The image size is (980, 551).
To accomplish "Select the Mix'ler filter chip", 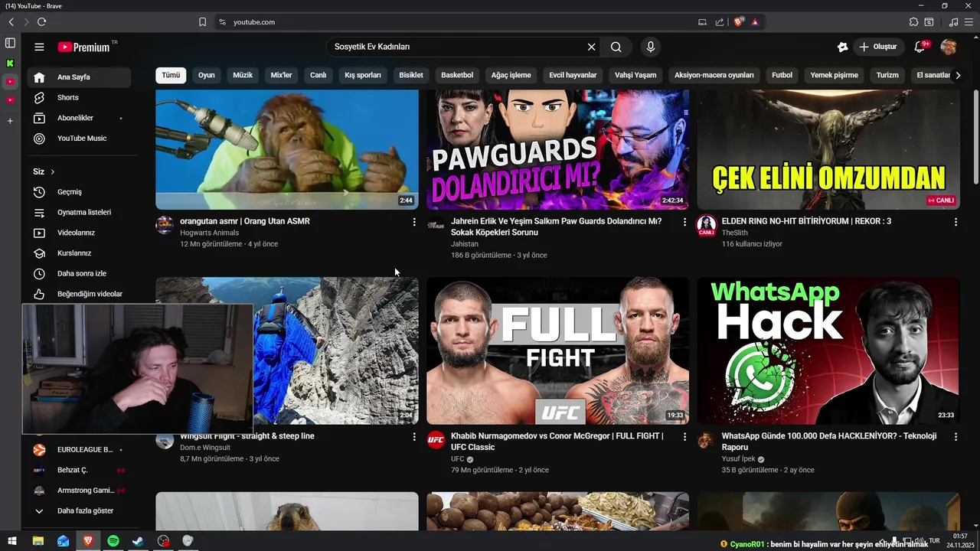I will (x=281, y=75).
